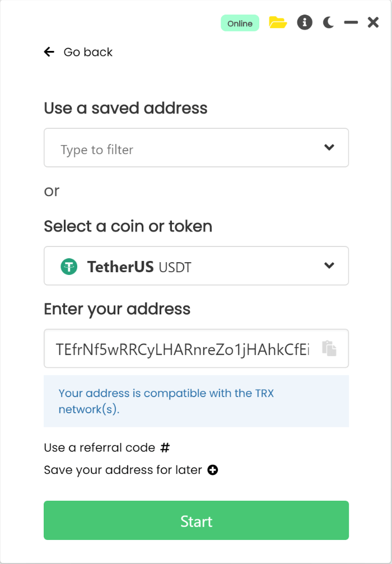Viewport: 392px width, 564px height.
Task: Toggle dark mode with the moon icon
Action: 329,23
